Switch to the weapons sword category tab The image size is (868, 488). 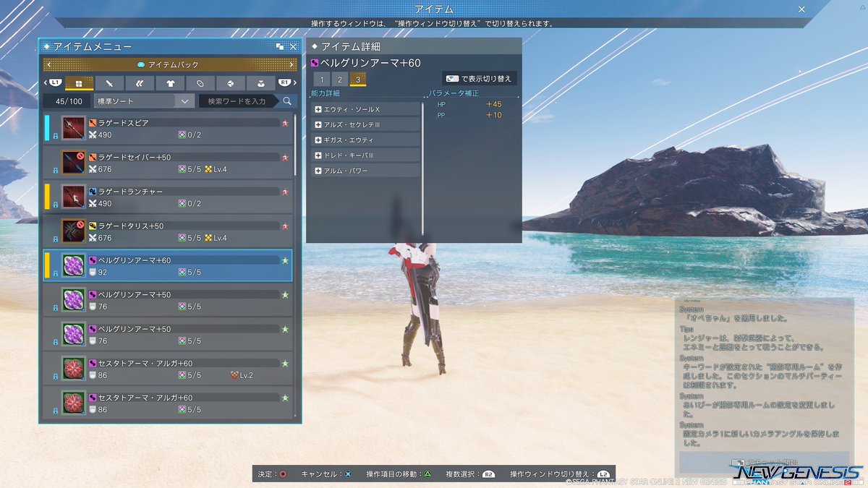109,82
